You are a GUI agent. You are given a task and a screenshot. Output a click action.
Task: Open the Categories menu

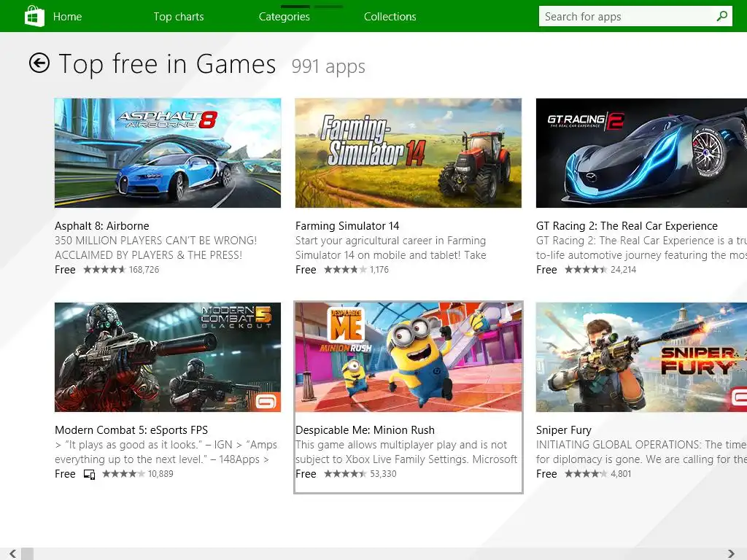tap(284, 17)
